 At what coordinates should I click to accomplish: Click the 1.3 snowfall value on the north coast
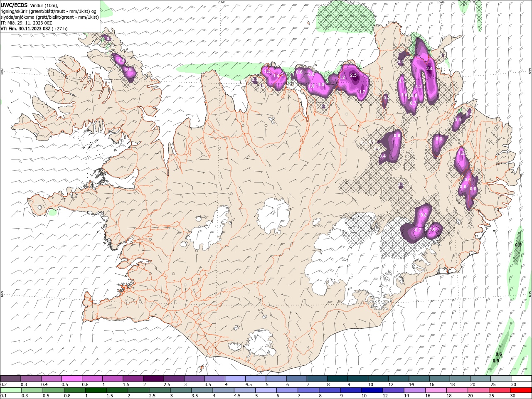pos(267,71)
